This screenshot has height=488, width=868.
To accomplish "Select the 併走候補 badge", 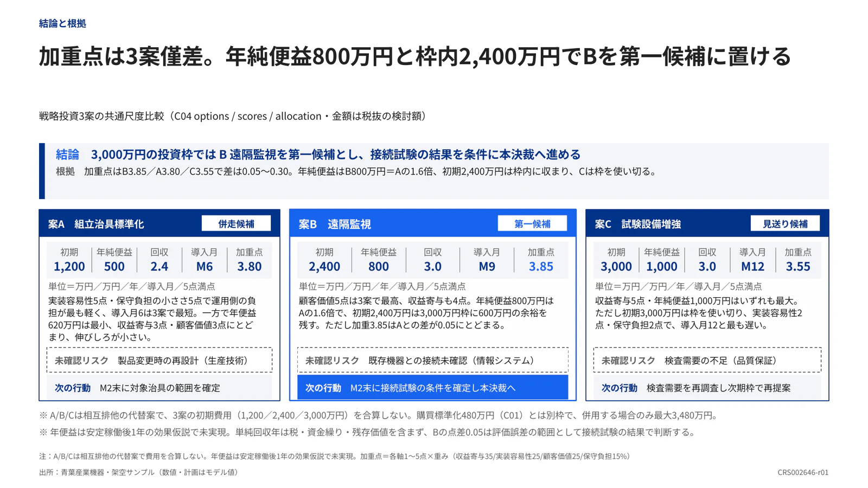I will 236,223.
